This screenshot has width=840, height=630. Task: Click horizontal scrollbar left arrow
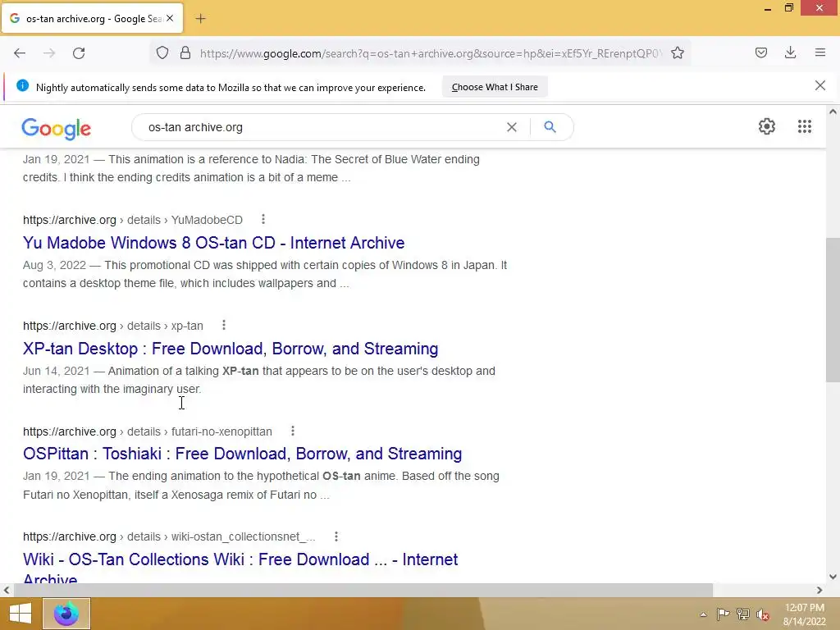pos(7,590)
